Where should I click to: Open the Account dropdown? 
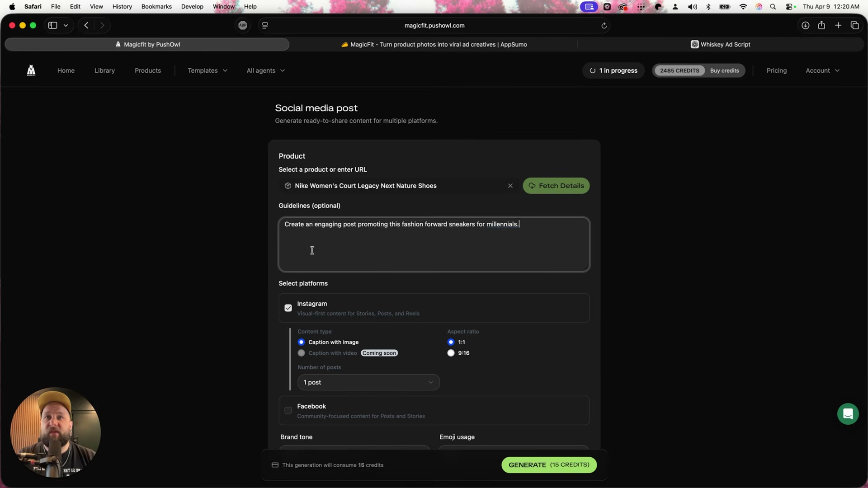[x=822, y=70]
